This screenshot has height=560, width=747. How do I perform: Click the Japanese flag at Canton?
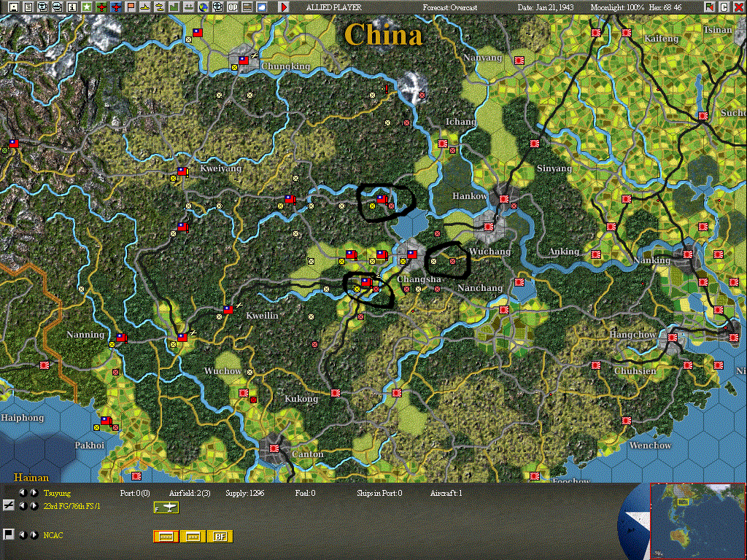pyautogui.click(x=274, y=448)
